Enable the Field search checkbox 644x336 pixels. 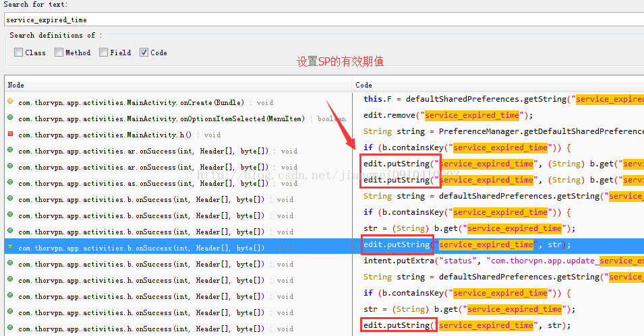coord(103,52)
